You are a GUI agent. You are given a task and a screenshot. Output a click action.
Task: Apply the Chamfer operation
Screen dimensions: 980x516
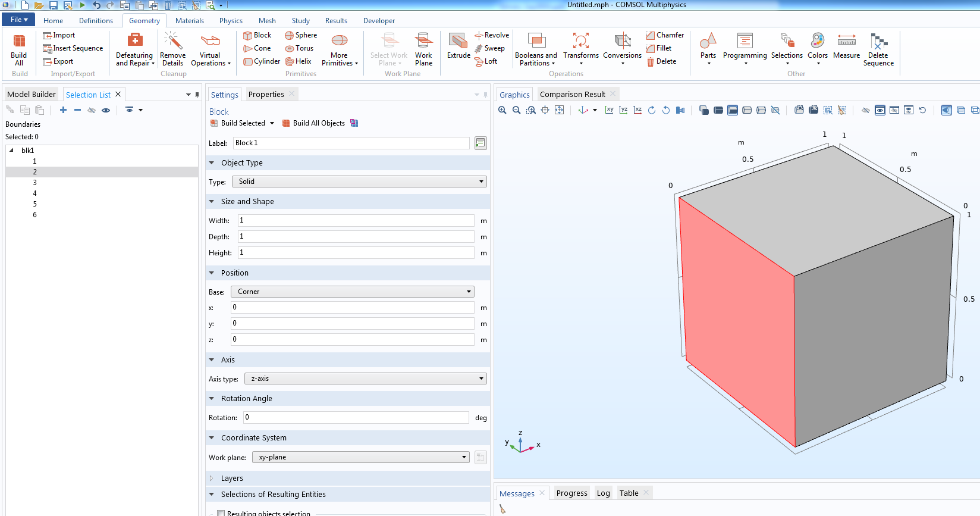click(665, 35)
